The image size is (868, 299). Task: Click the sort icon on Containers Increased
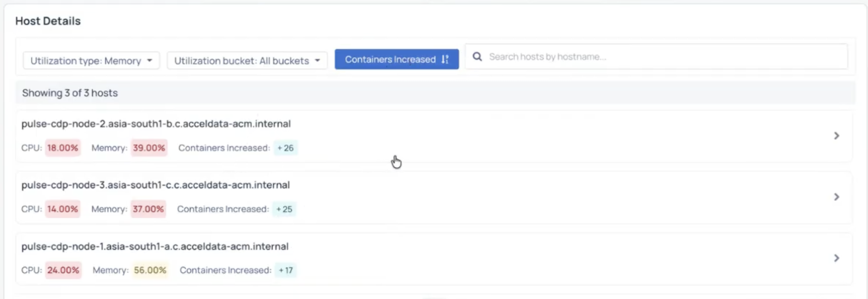[x=445, y=59]
